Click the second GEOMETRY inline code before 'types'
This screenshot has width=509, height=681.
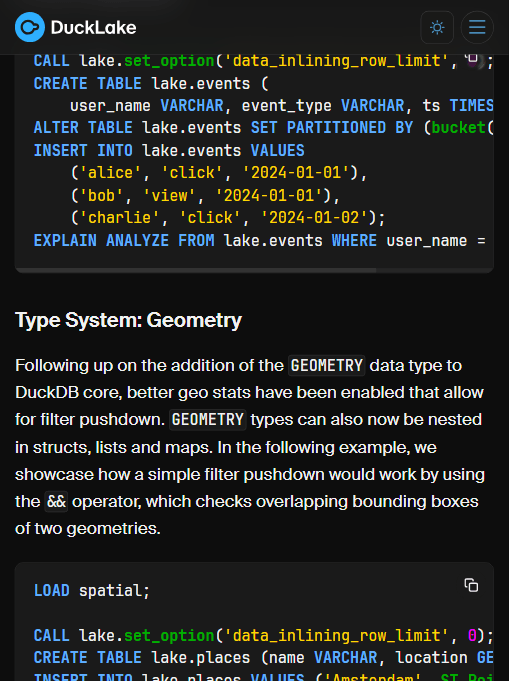point(208,420)
